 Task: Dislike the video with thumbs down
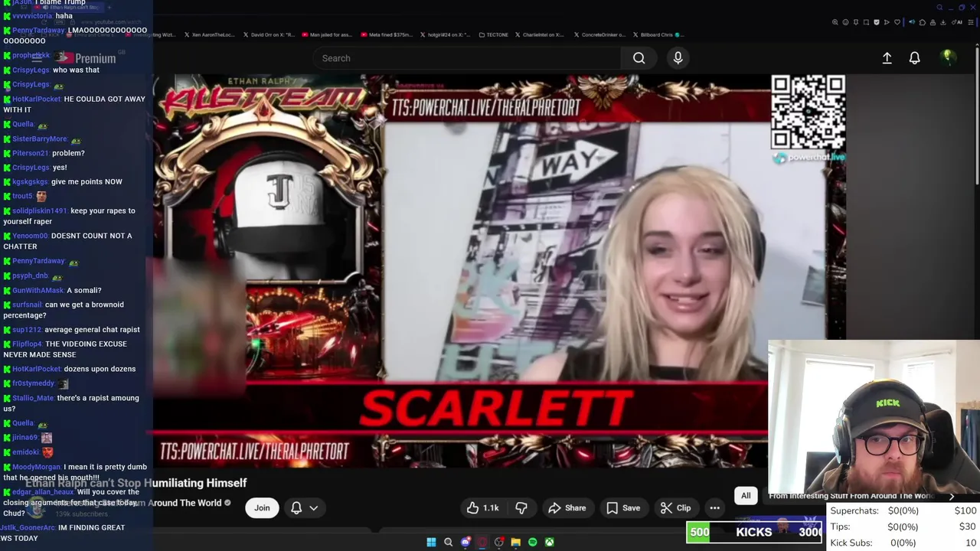tap(521, 507)
